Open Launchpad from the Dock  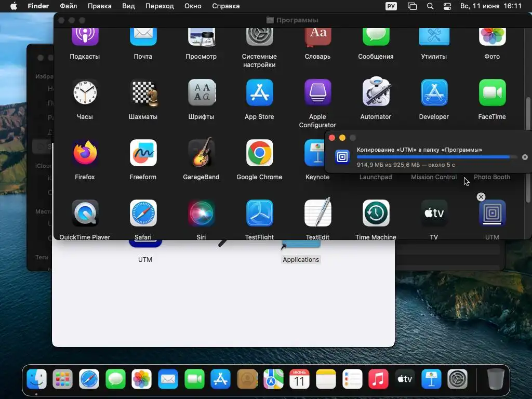coord(63,379)
